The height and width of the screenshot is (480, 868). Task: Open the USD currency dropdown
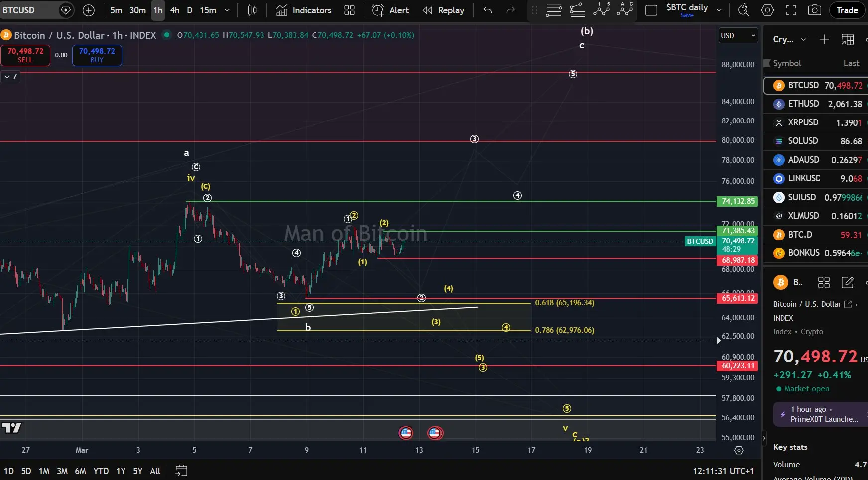pyautogui.click(x=738, y=35)
